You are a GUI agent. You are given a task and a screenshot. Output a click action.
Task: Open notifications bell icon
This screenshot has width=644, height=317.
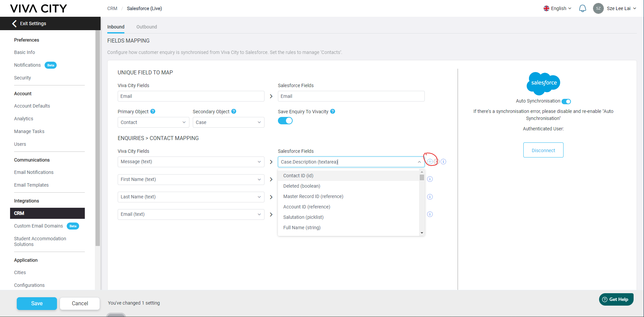click(583, 8)
